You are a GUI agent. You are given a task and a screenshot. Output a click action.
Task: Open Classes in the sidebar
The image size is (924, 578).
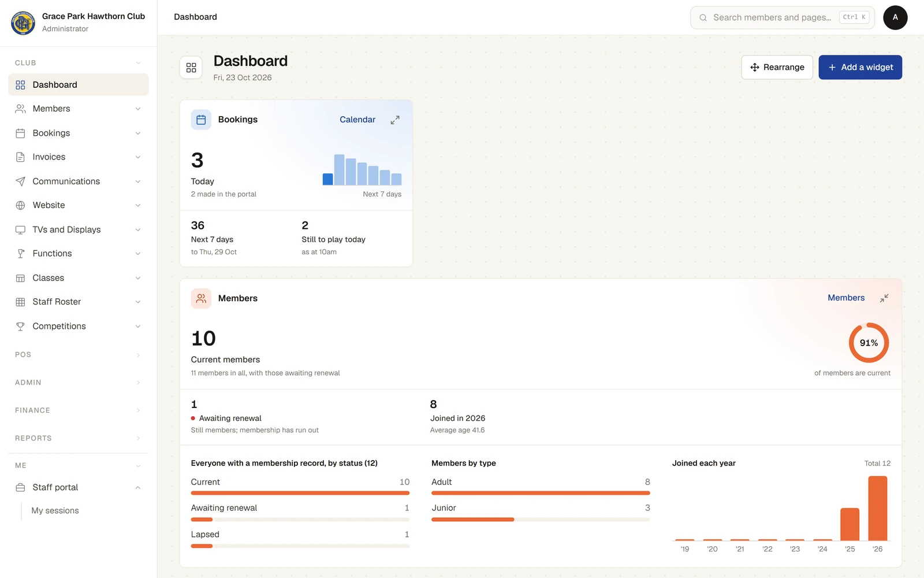pos(79,278)
